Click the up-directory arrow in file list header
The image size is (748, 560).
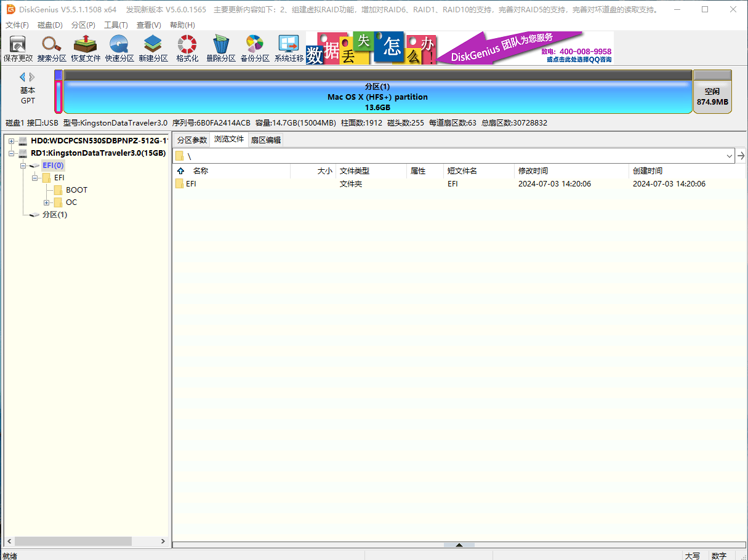(180, 171)
